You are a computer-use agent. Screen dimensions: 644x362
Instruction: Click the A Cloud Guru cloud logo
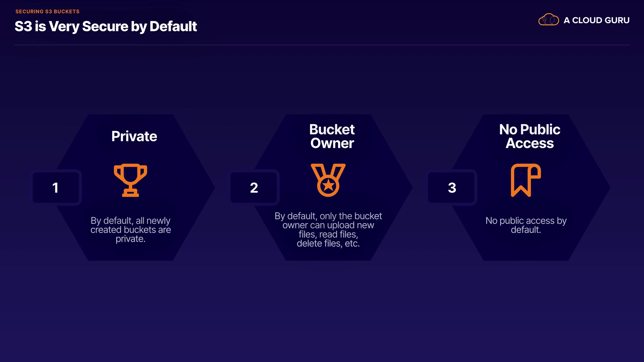pos(548,20)
